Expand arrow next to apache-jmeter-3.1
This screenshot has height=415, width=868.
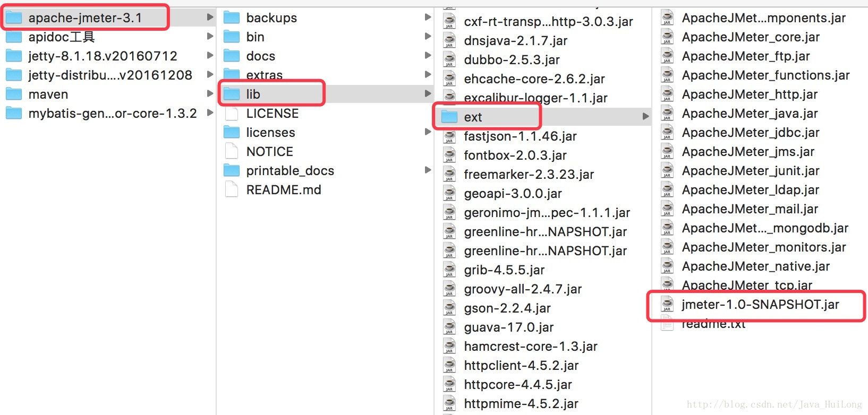coord(210,18)
